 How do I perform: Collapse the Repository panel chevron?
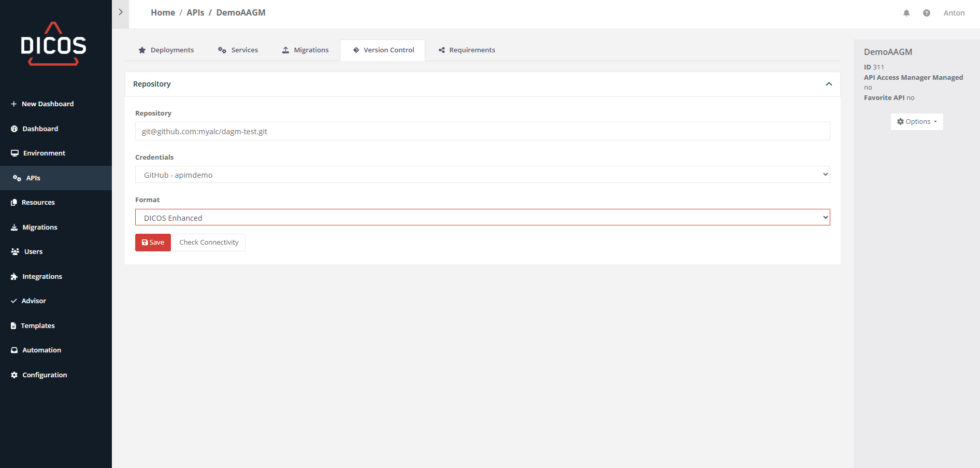828,84
